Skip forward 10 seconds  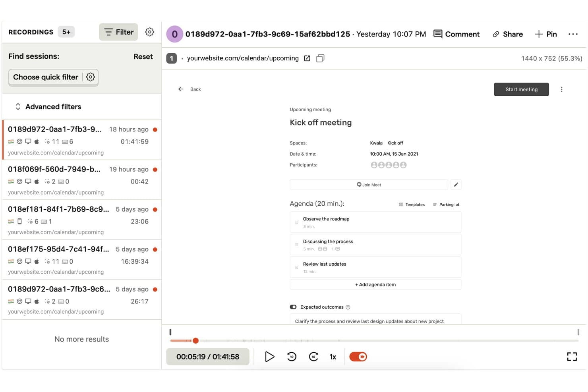tap(313, 357)
